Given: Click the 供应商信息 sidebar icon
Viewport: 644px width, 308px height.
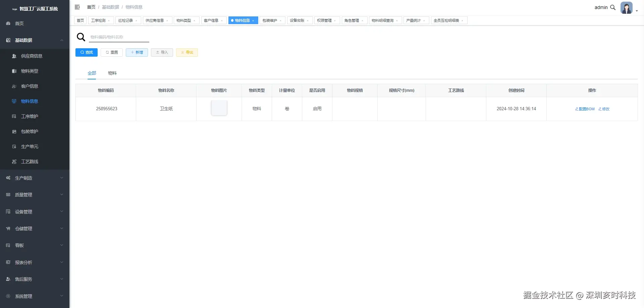Looking at the screenshot, I should coord(14,56).
